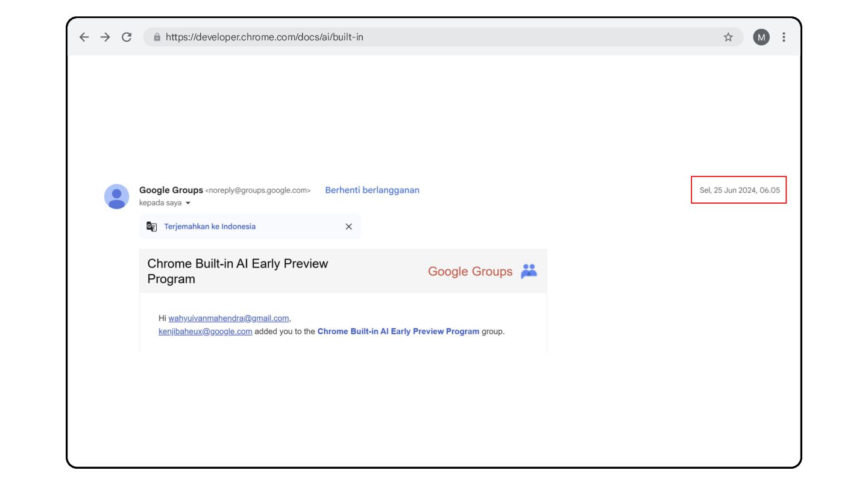Click the Google Groups sender name
Viewport: 868px width, 488px height.
click(x=171, y=190)
